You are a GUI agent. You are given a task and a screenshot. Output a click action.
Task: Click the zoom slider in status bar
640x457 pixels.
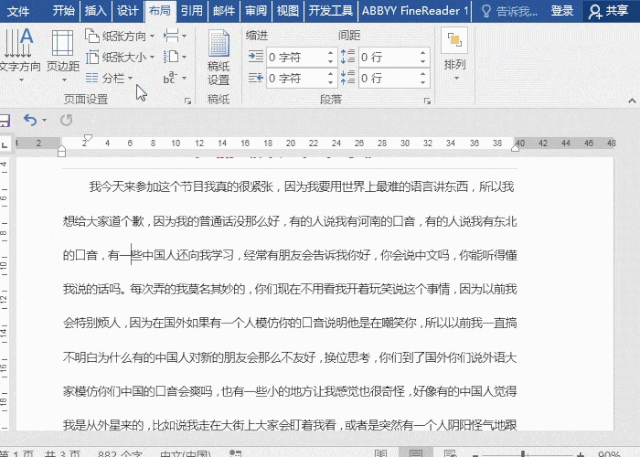coord(525,452)
